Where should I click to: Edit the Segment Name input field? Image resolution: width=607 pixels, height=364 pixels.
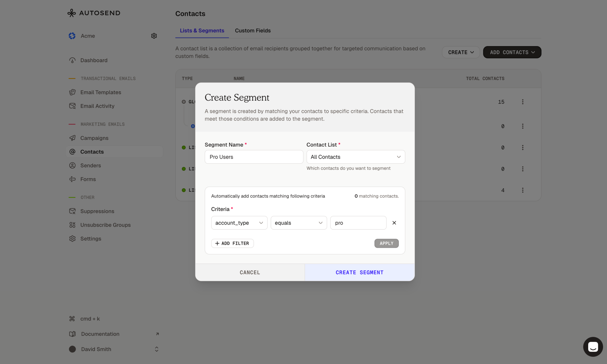254,157
